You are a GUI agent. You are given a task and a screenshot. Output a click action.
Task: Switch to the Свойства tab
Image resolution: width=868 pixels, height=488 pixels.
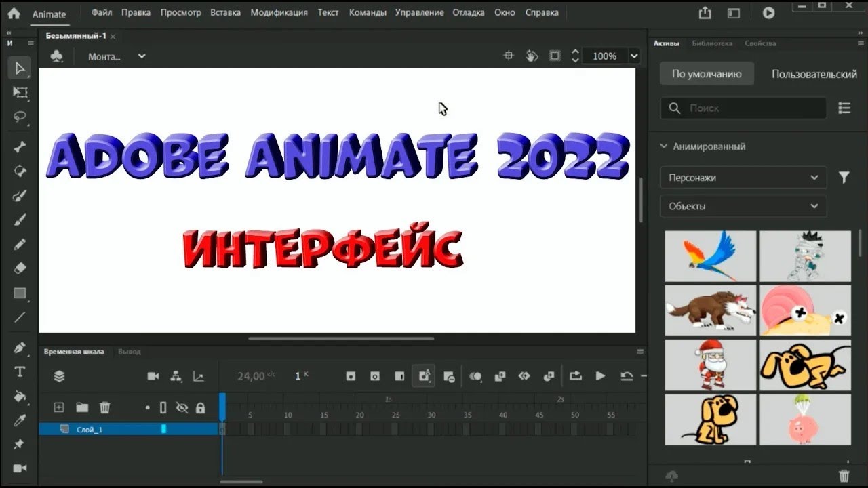click(x=760, y=43)
